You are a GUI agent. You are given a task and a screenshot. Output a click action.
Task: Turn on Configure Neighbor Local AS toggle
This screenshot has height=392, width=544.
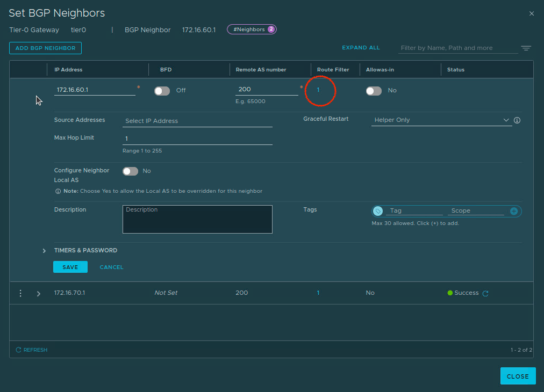pyautogui.click(x=130, y=171)
